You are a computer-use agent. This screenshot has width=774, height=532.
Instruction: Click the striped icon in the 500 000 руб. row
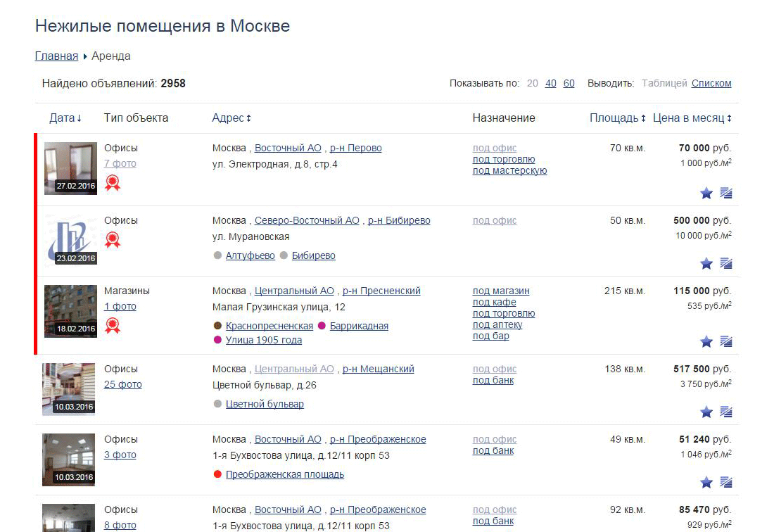726,264
